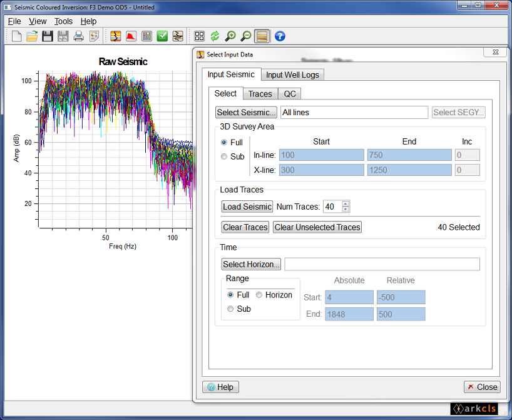512x420 pixels.
Task: Switch to the Traces sub-tab
Action: point(260,94)
